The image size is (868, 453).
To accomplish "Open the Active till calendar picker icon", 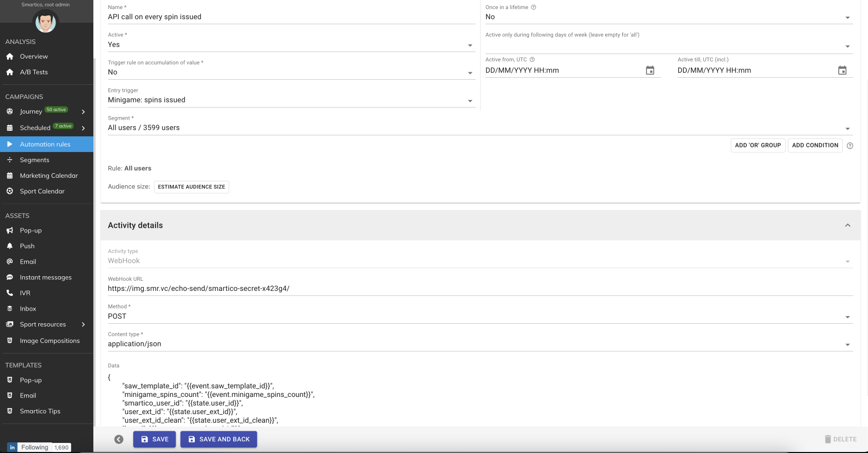I will pyautogui.click(x=842, y=71).
